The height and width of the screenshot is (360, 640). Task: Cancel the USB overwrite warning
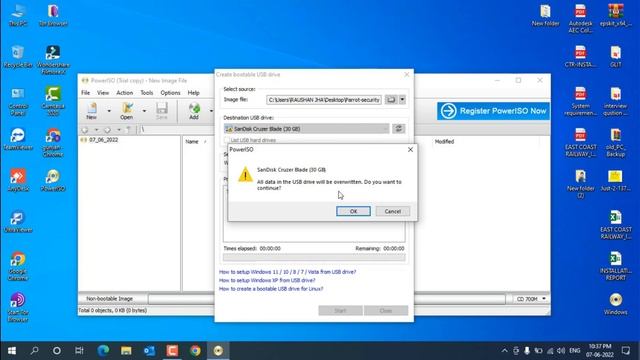[392, 211]
